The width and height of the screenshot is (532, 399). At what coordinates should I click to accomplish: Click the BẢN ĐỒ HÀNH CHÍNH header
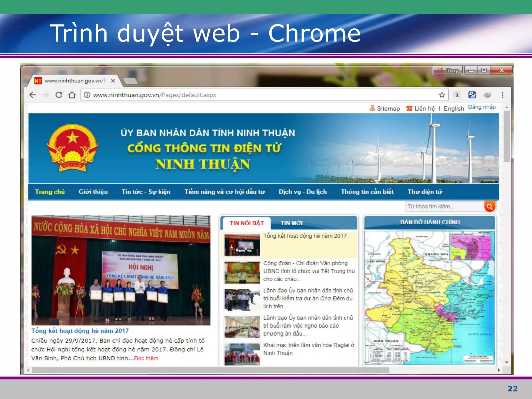(430, 222)
